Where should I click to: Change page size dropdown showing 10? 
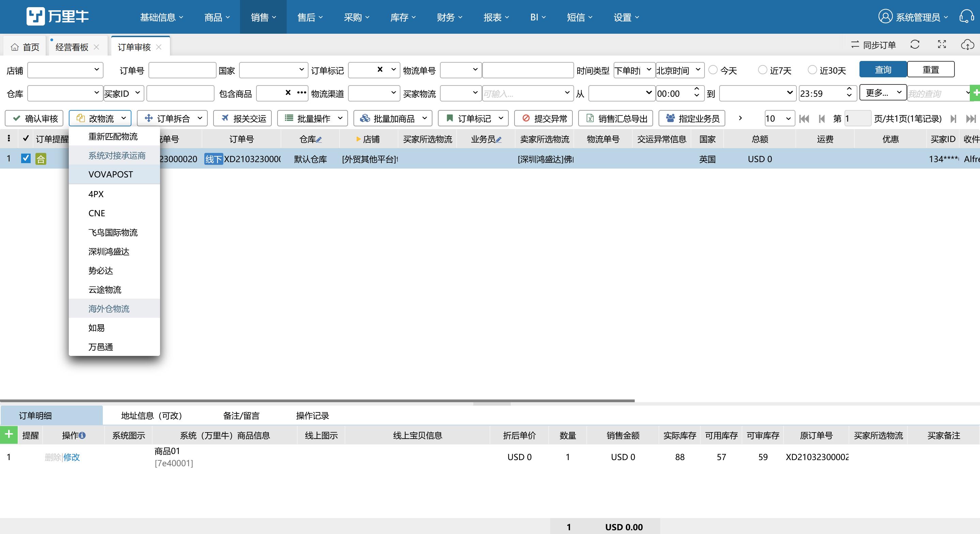(779, 119)
